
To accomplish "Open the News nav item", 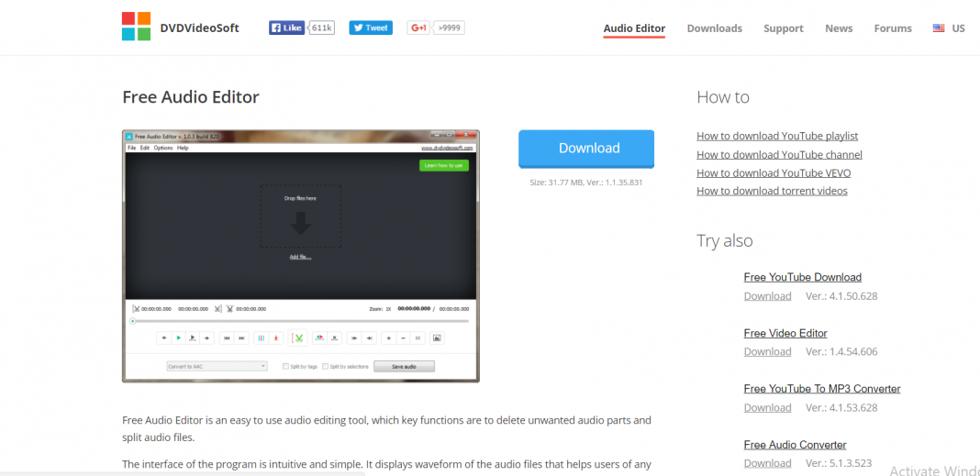I will tap(839, 28).
